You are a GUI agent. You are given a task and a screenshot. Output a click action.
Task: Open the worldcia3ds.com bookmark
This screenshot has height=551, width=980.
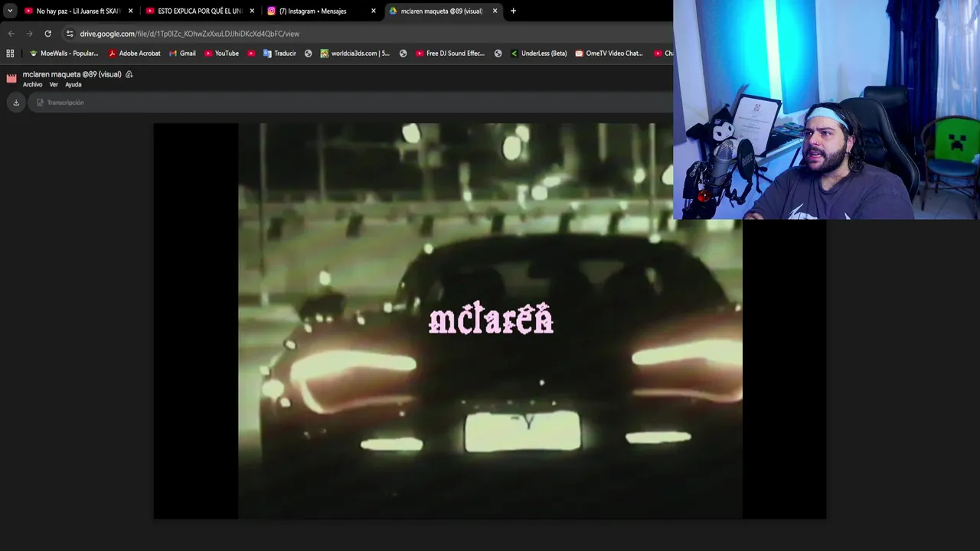point(355,54)
